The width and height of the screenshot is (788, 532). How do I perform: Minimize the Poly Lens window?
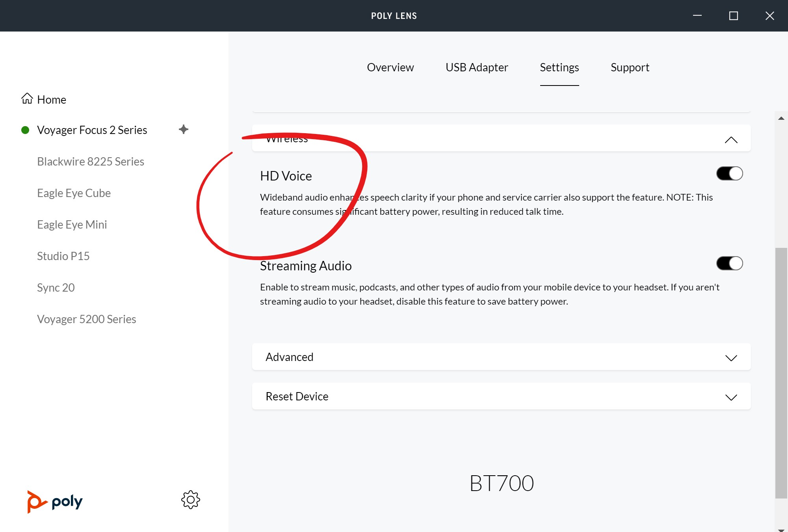point(697,16)
